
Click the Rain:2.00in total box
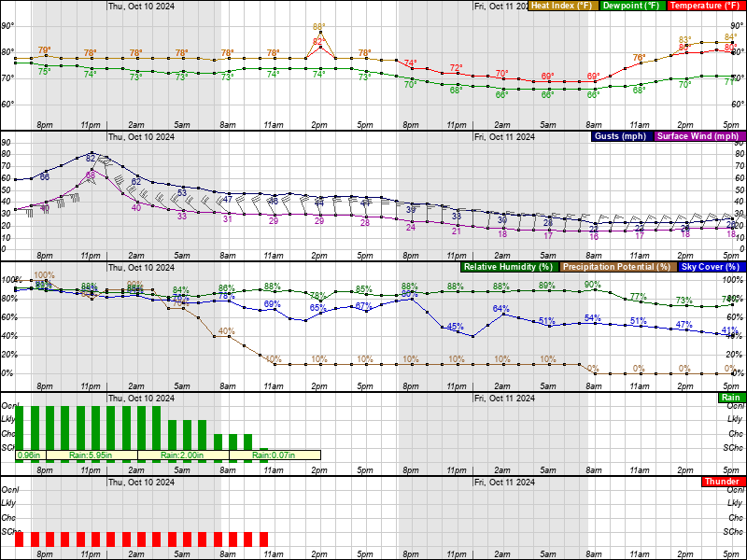[183, 455]
